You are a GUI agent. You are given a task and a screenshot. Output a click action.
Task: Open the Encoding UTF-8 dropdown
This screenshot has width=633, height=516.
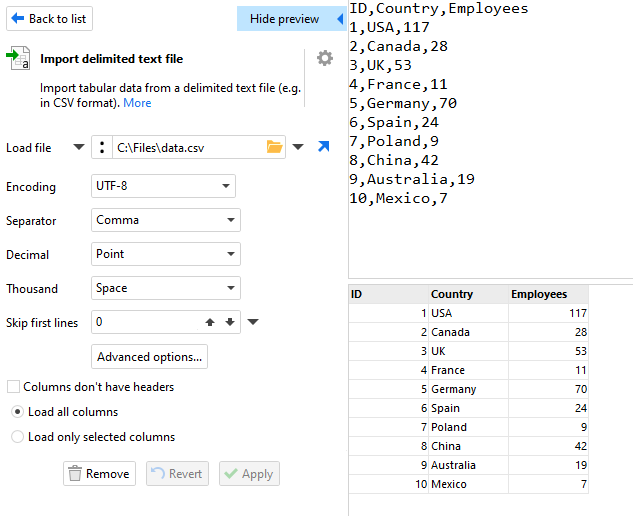(x=163, y=186)
